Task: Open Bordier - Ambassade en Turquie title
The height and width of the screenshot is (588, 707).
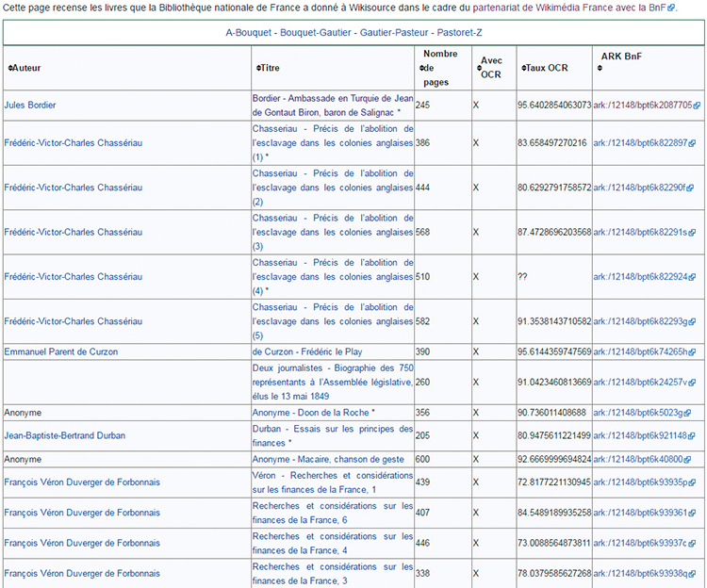Action: [333, 105]
